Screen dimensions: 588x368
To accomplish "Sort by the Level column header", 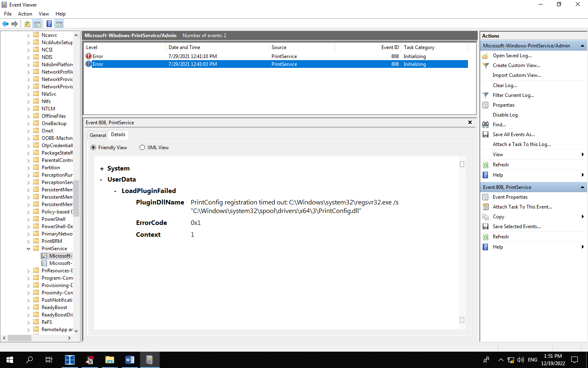I will click(125, 47).
